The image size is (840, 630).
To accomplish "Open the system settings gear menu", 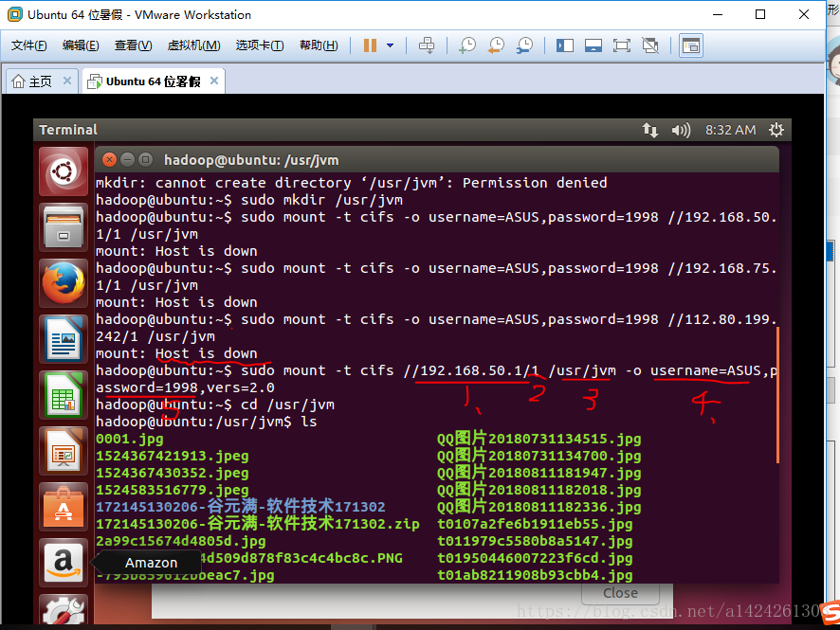I will click(776, 130).
